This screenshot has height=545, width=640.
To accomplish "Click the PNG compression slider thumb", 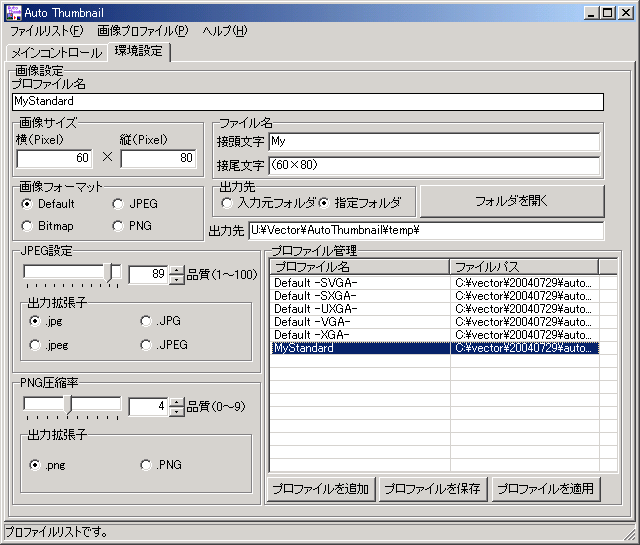I will 68,406.
